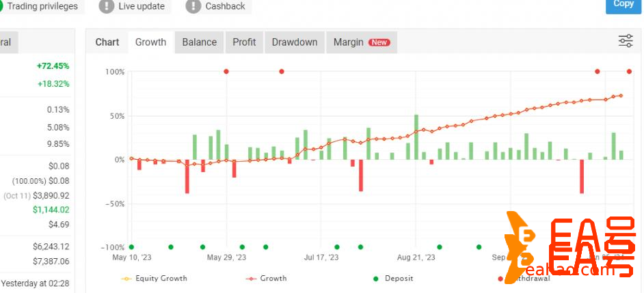Image resolution: width=644 pixels, height=293 pixels.
Task: Open the Profit tab
Action: coord(244,42)
